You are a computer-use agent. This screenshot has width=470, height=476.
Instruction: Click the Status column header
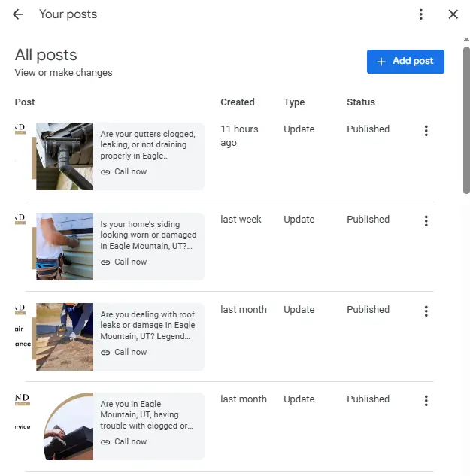pos(360,102)
